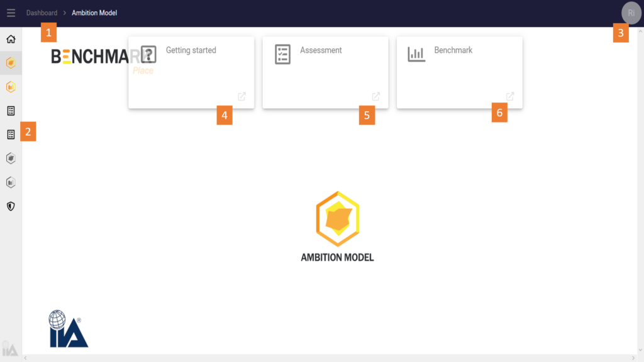Click the vertical scrollbar down arrow

coord(640,351)
